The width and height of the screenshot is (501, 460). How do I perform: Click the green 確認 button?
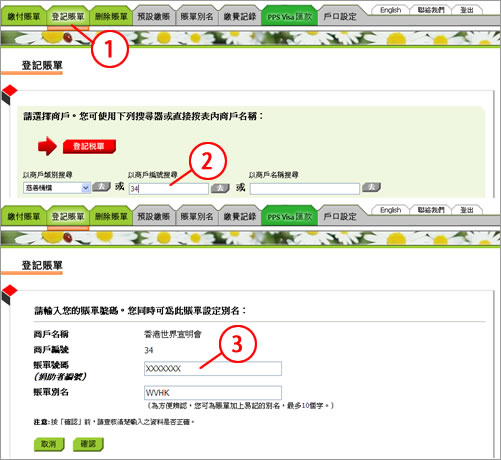pos(88,444)
